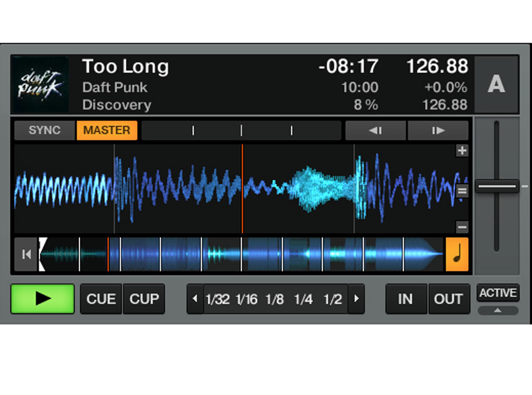
Task: Click the CUP button
Action: (144, 299)
